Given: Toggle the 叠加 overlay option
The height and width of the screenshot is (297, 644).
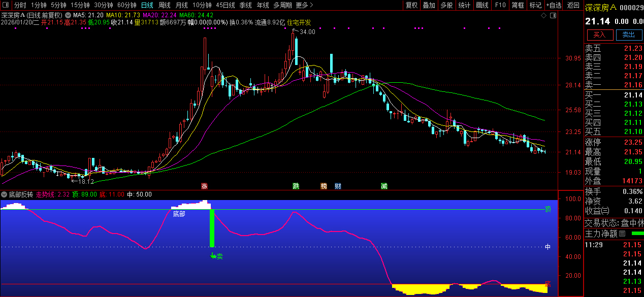Looking at the screenshot, I should (x=429, y=5).
